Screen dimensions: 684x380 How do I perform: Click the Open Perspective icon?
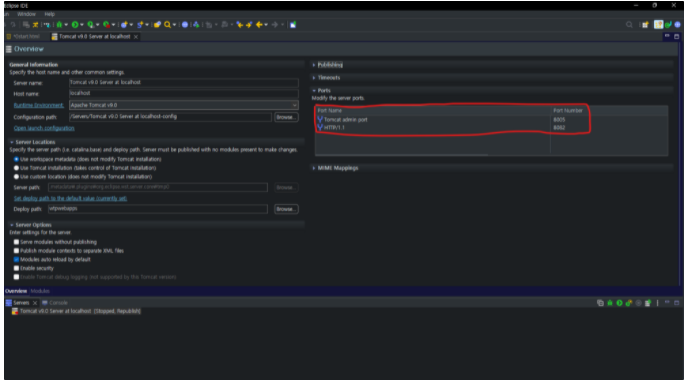point(645,25)
